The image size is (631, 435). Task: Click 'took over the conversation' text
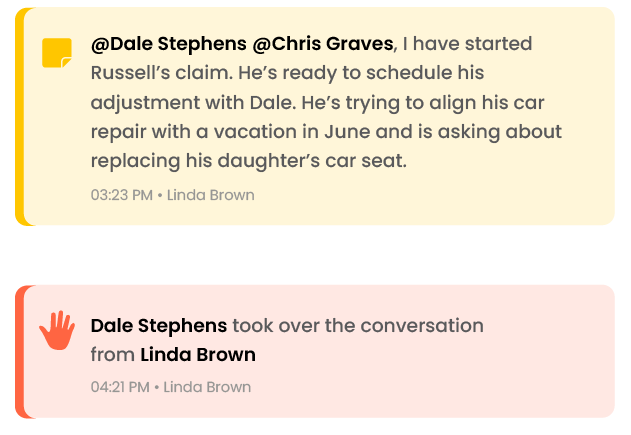coord(358,326)
